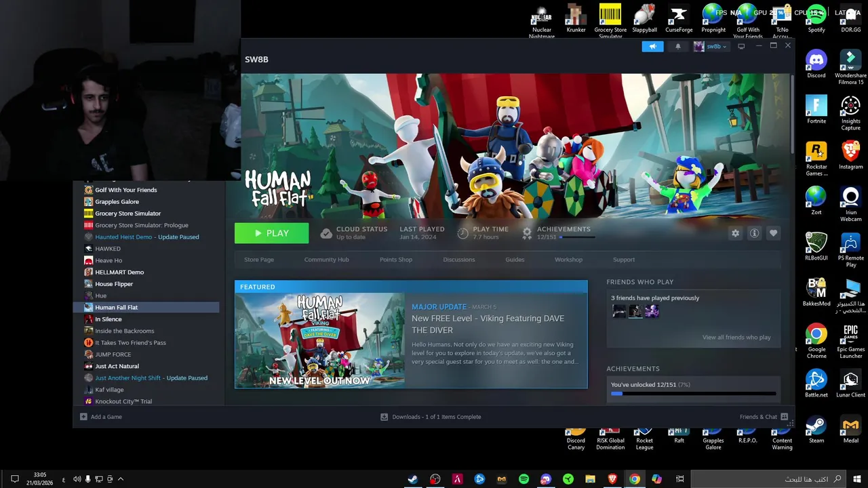Select Kaf village in library list
This screenshot has height=488, width=868.
coord(104,390)
